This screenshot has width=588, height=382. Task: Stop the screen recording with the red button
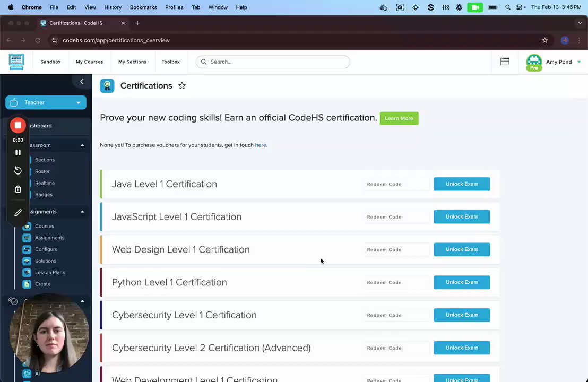[18, 125]
